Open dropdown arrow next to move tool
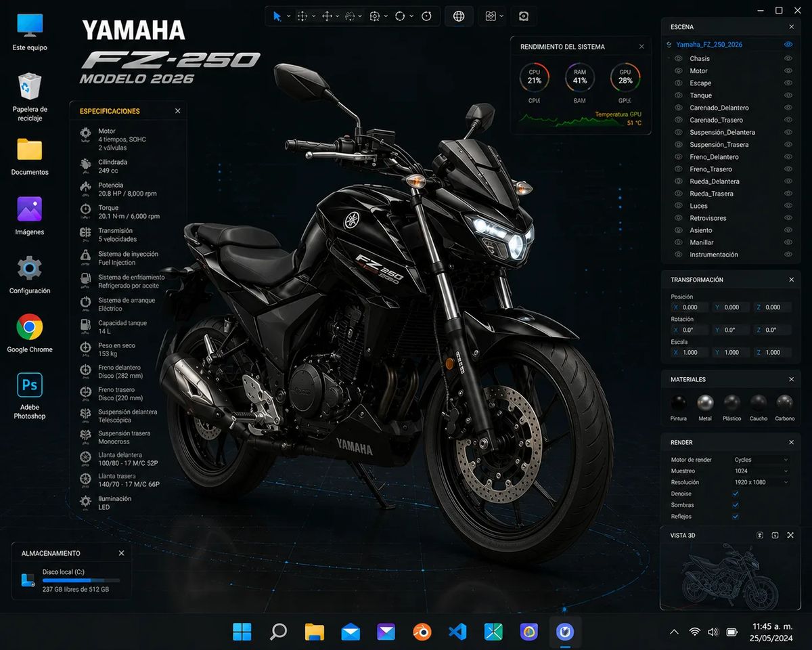 338,16
